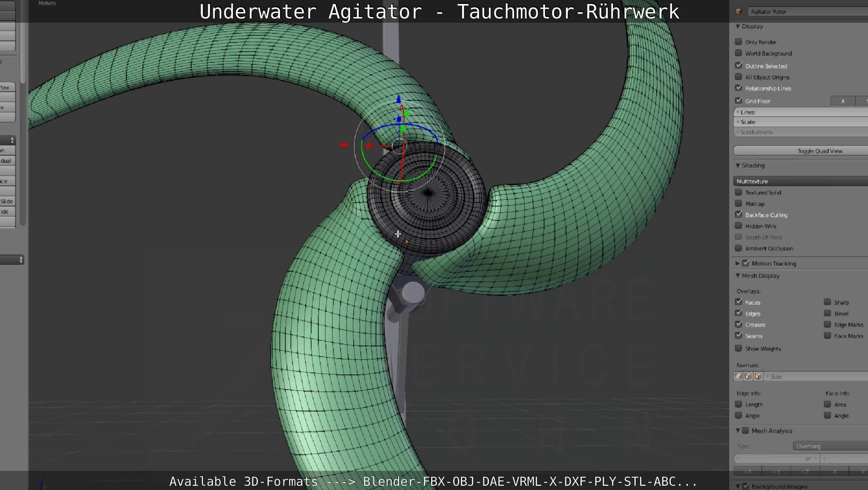Uncheck Seams overlay

pyautogui.click(x=738, y=336)
